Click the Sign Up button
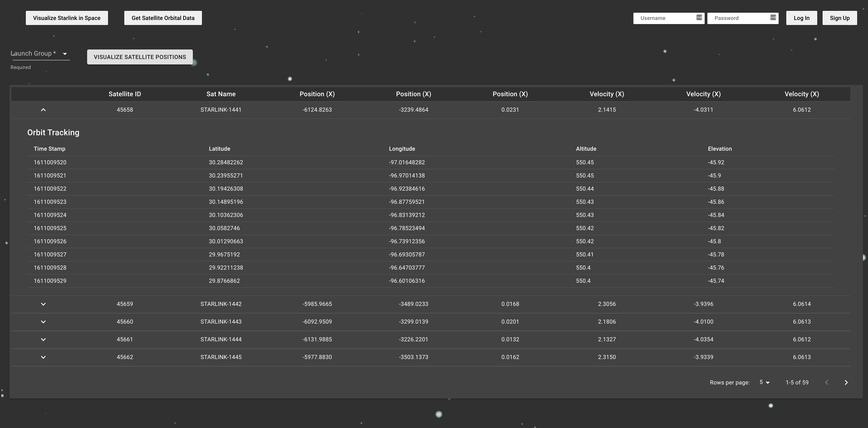Image resolution: width=868 pixels, height=428 pixels. click(x=839, y=18)
